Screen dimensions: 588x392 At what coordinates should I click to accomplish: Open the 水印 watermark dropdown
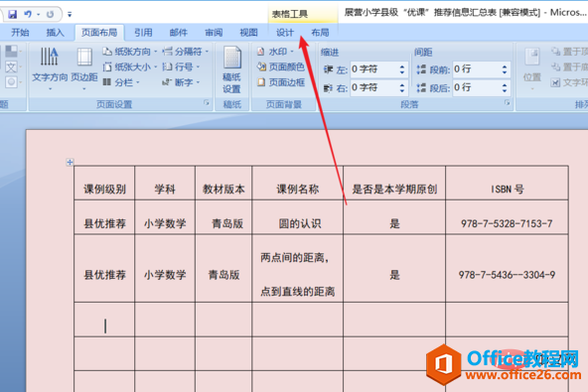point(276,52)
